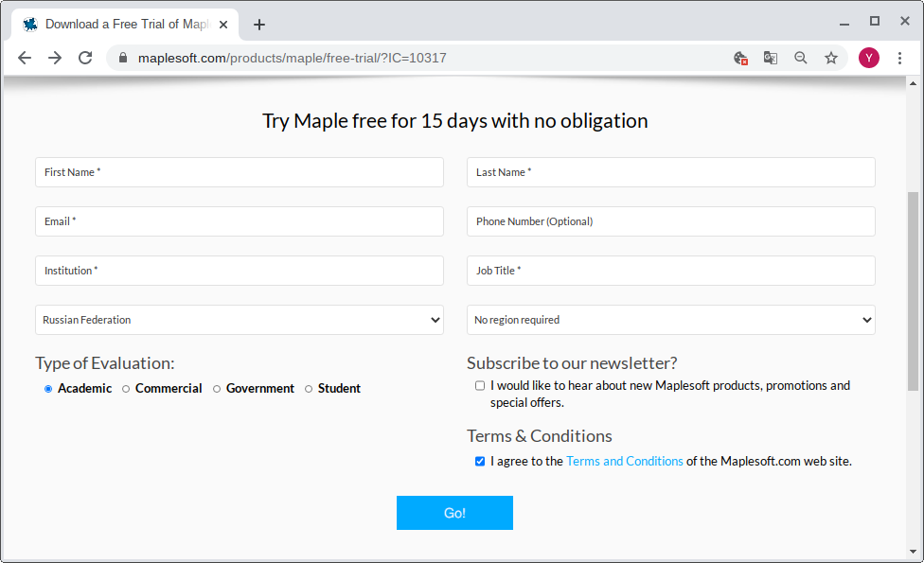Open the Chrome profile avatar Y
This screenshot has height=563, width=924.
[868, 58]
